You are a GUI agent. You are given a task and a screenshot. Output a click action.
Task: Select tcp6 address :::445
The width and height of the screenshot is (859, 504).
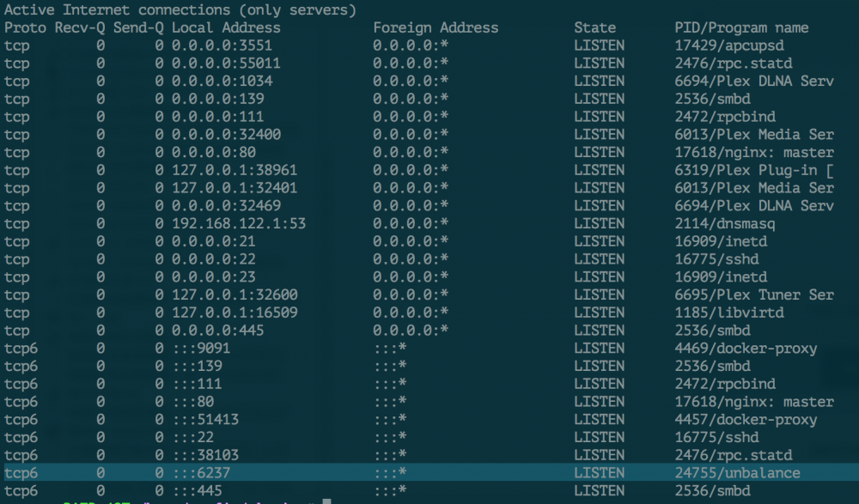198,491
